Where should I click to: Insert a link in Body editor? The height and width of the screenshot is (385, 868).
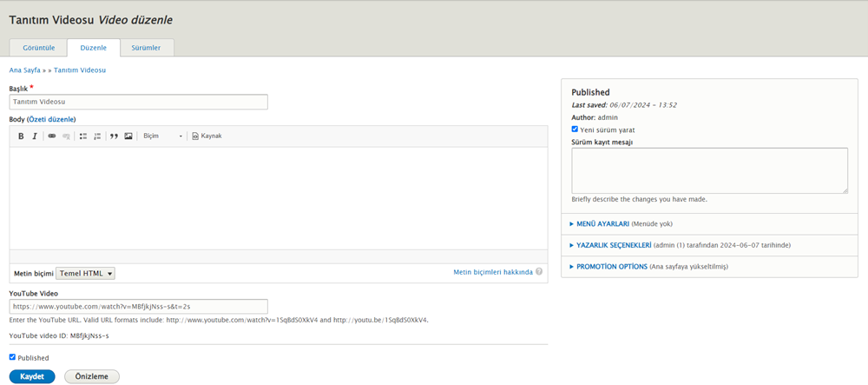(x=52, y=136)
